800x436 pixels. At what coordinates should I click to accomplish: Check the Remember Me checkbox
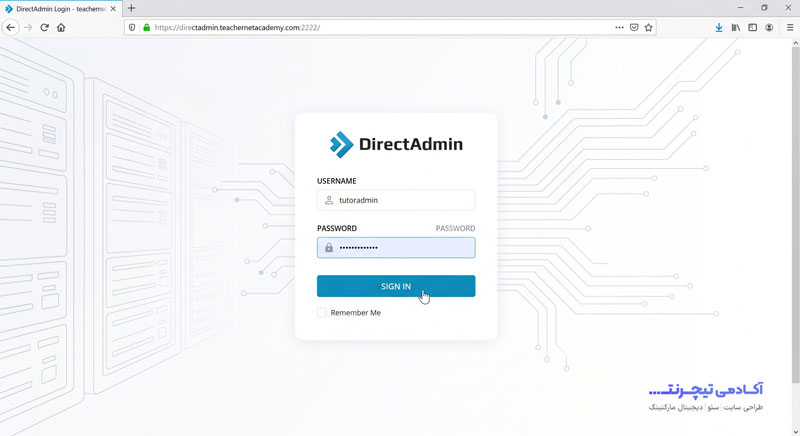321,312
